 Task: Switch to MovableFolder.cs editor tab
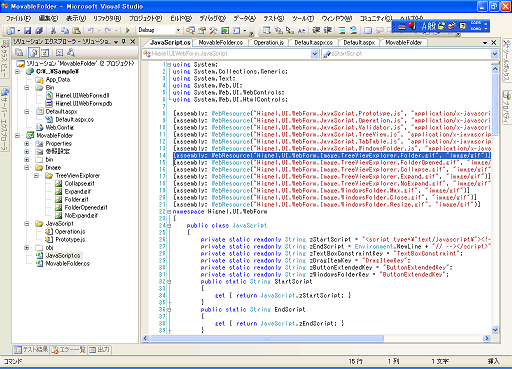(x=221, y=43)
